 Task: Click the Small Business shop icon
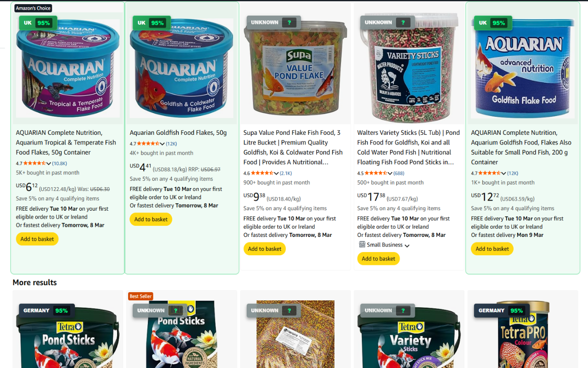(362, 245)
